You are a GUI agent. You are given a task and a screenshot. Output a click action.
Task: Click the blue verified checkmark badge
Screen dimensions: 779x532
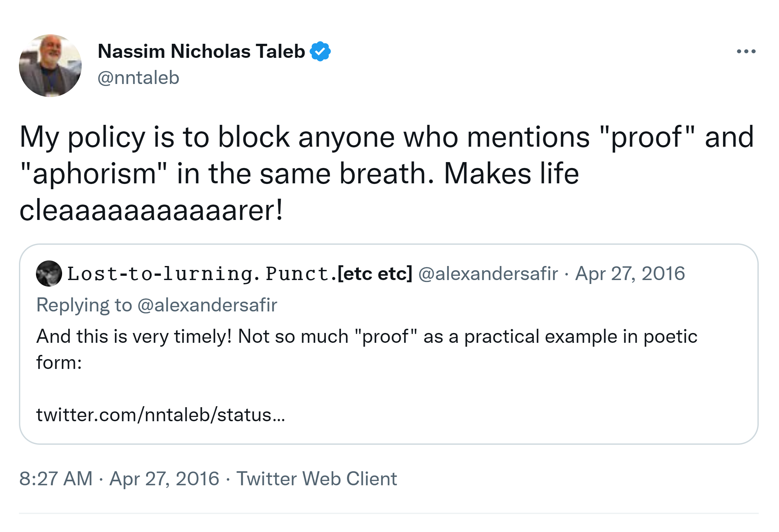320,51
